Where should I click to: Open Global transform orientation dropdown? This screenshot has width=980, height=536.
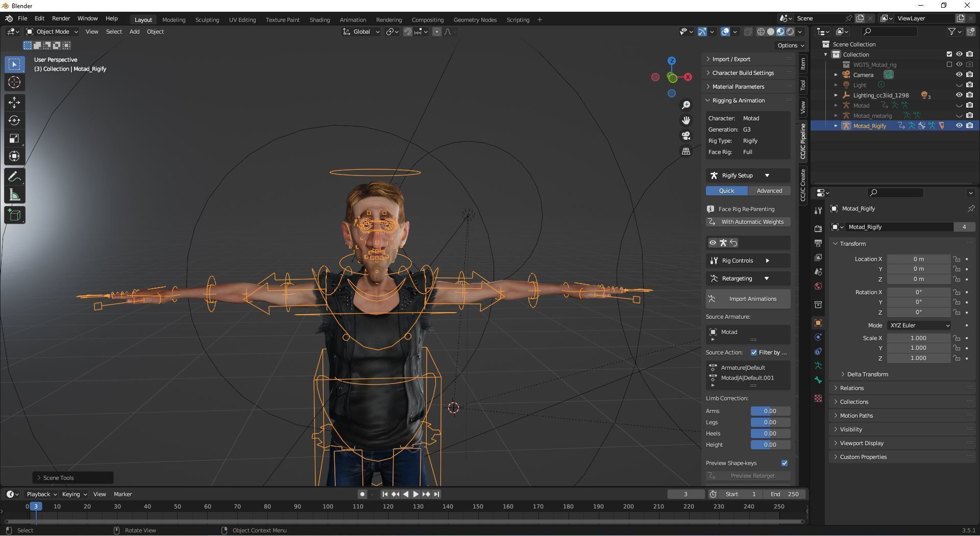pyautogui.click(x=361, y=32)
